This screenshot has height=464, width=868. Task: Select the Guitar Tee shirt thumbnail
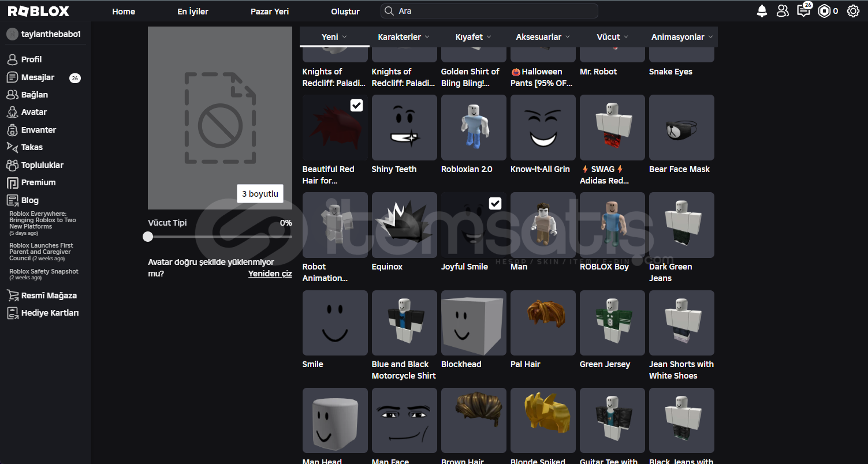point(612,421)
